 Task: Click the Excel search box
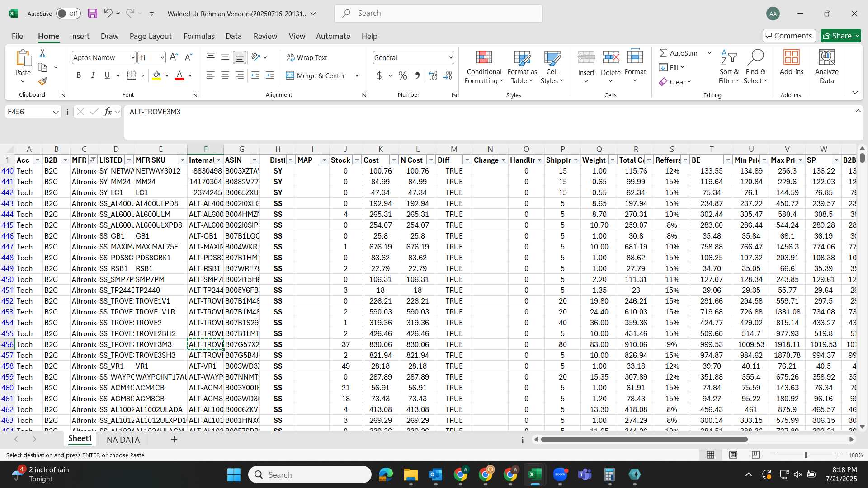point(439,14)
